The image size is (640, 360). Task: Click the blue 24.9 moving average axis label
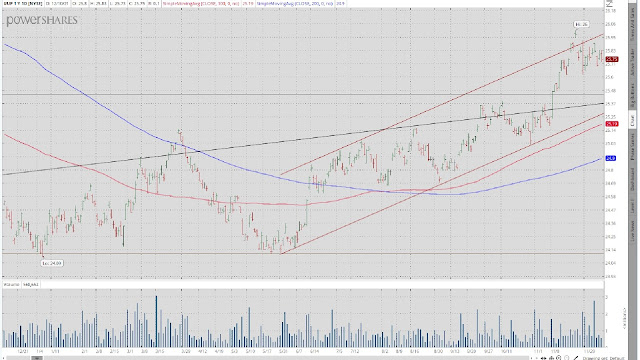(610, 158)
